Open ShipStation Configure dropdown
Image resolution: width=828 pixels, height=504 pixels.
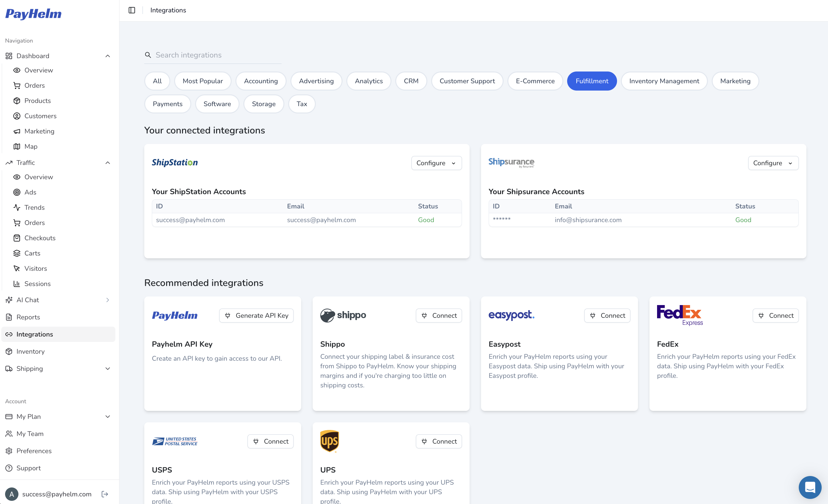point(436,163)
